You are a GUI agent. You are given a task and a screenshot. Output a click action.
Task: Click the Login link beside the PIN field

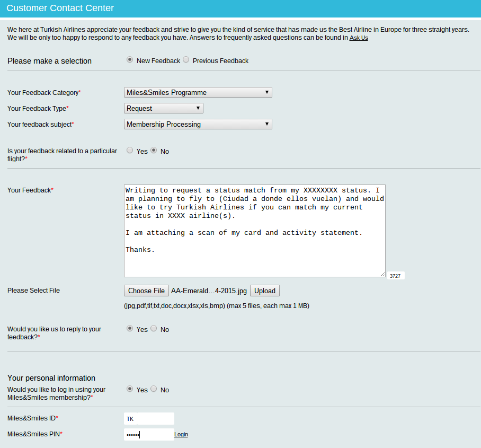coord(181,435)
